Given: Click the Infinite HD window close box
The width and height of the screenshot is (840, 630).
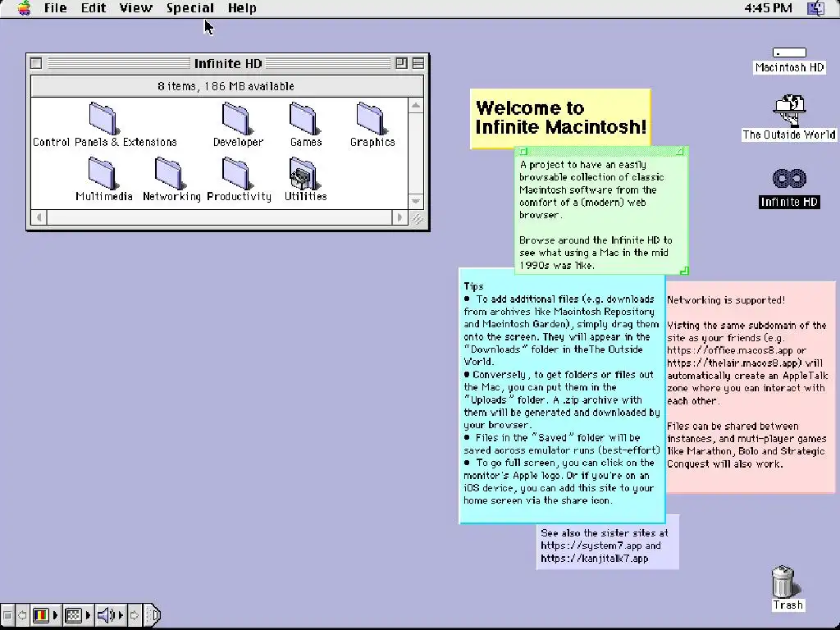Looking at the screenshot, I should coord(36,63).
